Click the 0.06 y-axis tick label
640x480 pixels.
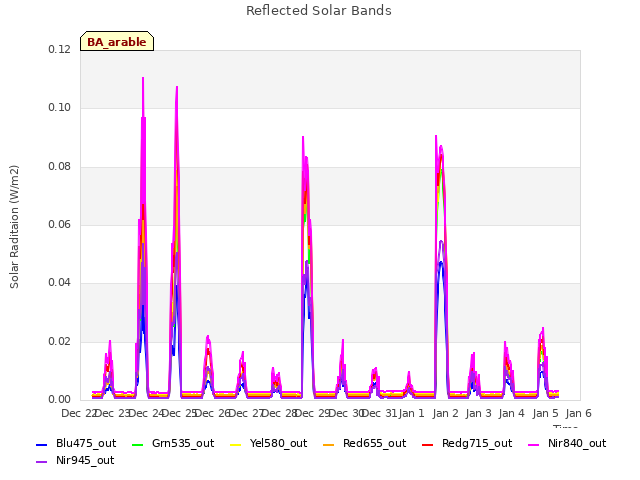tap(60, 224)
